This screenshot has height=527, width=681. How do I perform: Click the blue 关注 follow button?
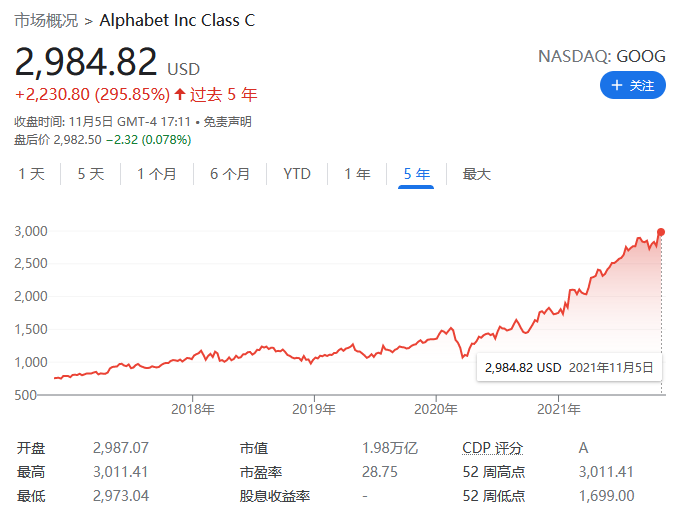[632, 85]
